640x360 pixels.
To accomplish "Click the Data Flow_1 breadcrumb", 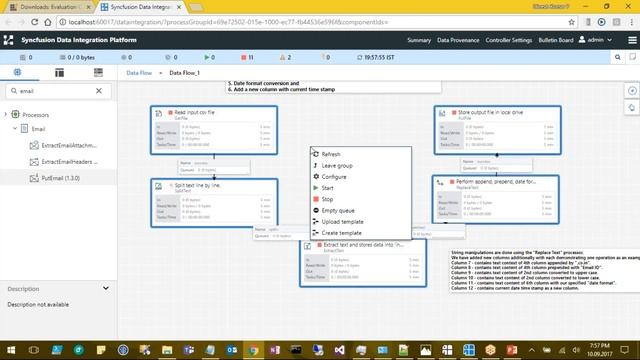I will [184, 73].
